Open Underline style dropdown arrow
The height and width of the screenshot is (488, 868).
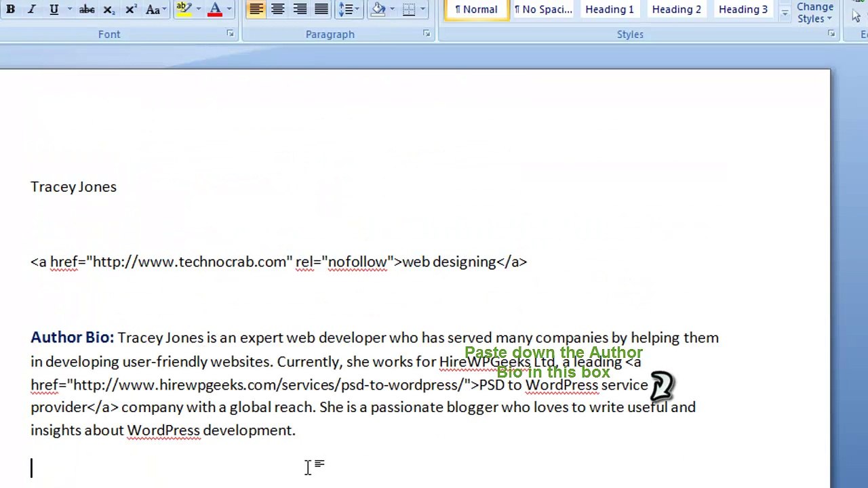click(69, 9)
